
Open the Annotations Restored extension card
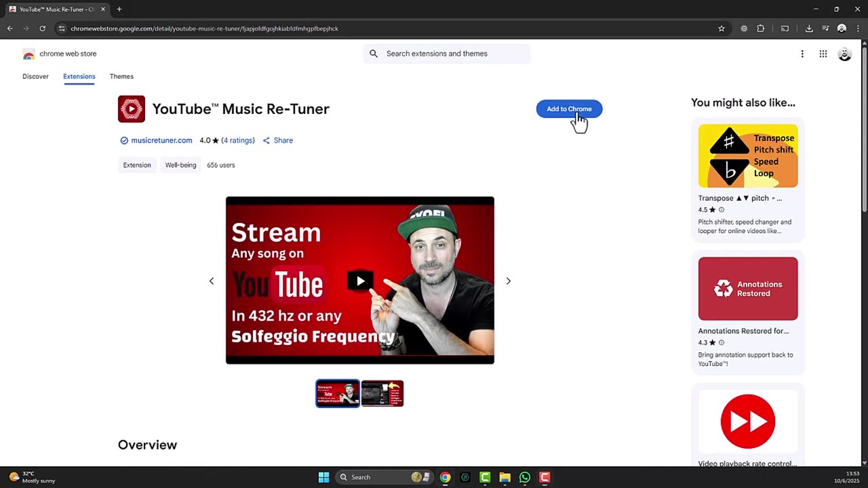(748, 312)
